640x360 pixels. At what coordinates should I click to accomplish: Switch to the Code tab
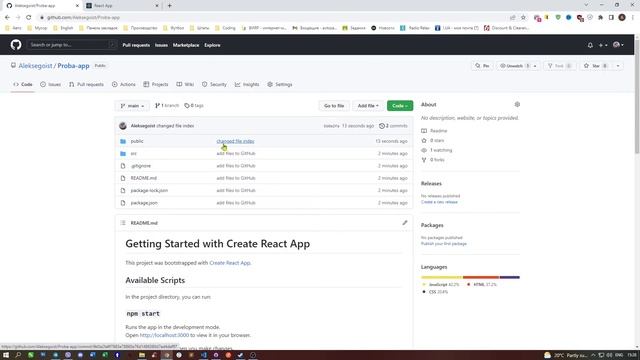23,84
